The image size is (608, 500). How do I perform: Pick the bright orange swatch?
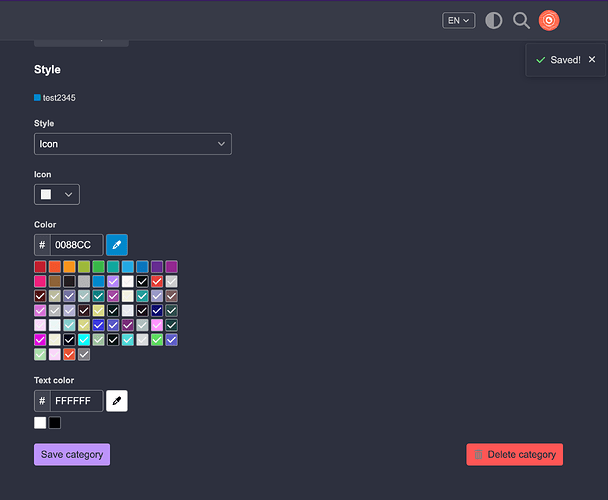pos(69,266)
